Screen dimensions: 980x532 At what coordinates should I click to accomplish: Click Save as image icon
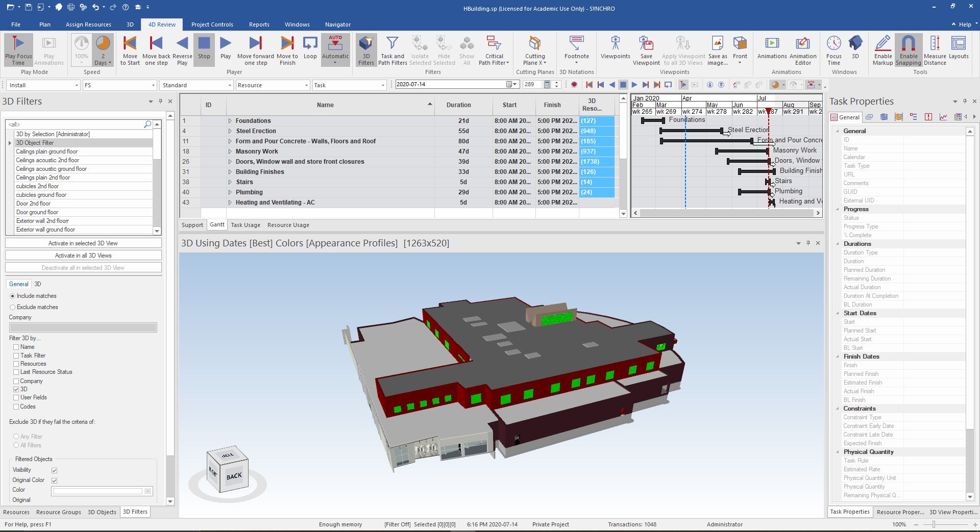click(718, 50)
